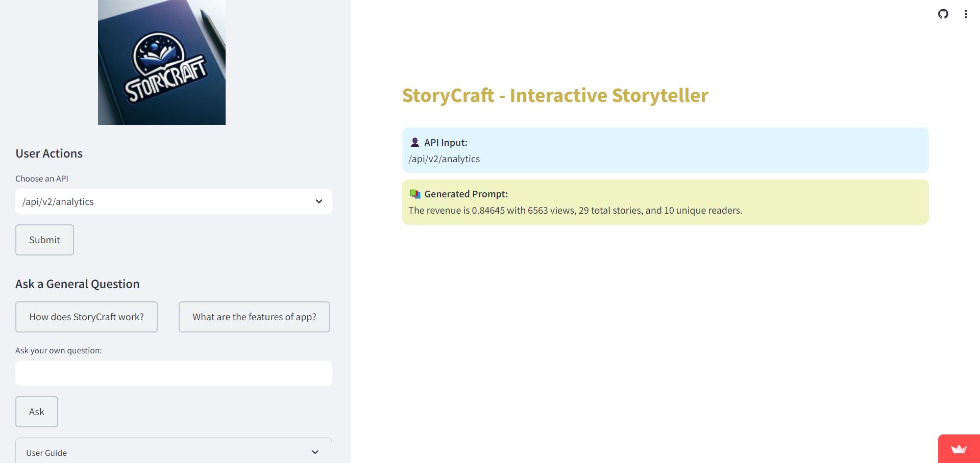The width and height of the screenshot is (980, 463).
Task: Click the books icon beside Generated Prompt
Action: pyautogui.click(x=415, y=194)
